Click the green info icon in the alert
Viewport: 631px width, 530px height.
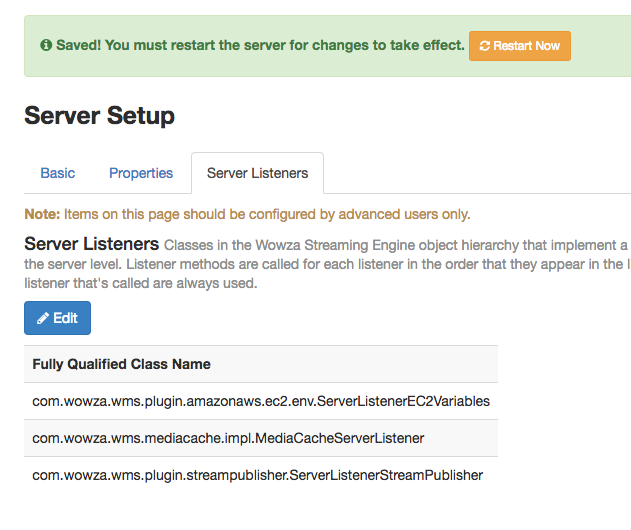click(46, 46)
